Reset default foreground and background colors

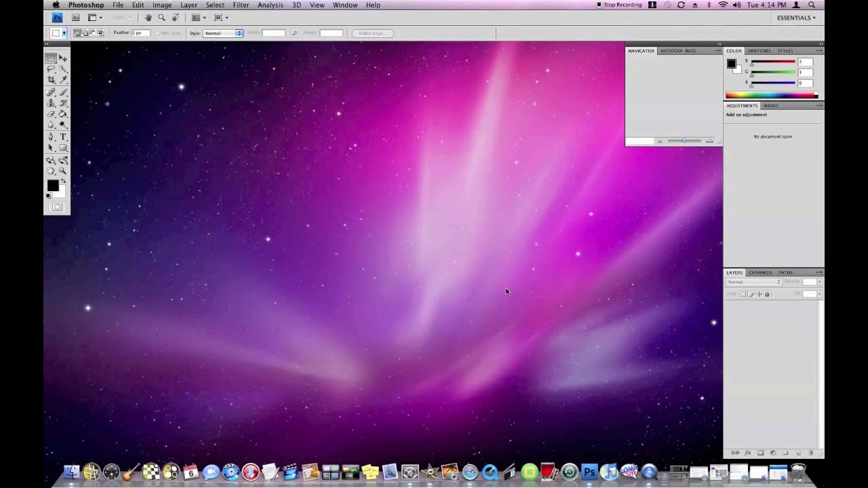coord(48,196)
